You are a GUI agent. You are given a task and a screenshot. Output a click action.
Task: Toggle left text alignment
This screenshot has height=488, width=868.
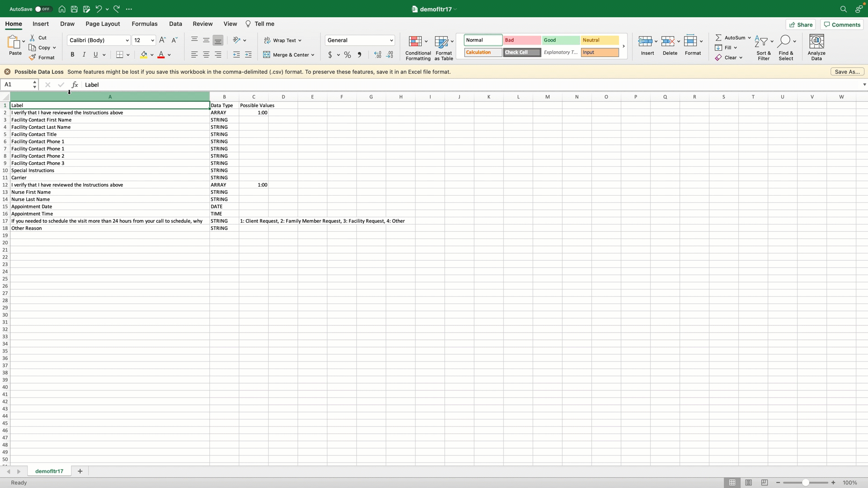click(194, 55)
